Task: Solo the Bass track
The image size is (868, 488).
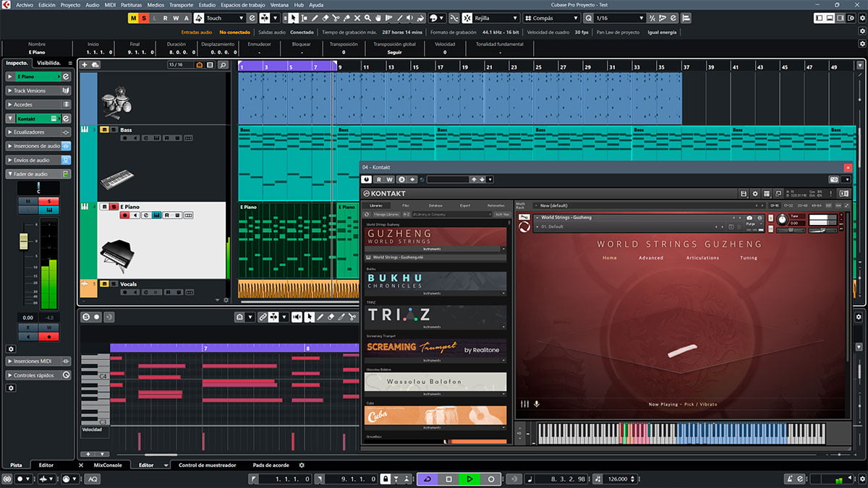Action: tap(114, 130)
